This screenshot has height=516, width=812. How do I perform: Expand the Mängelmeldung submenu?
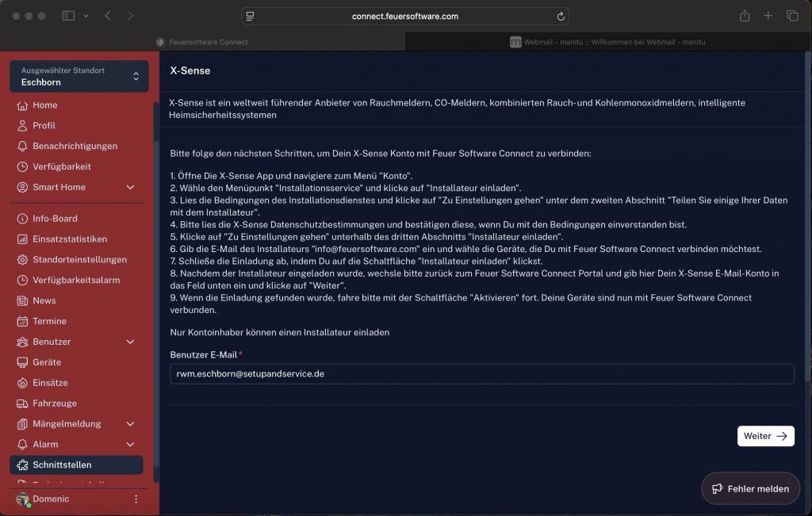[x=130, y=424]
